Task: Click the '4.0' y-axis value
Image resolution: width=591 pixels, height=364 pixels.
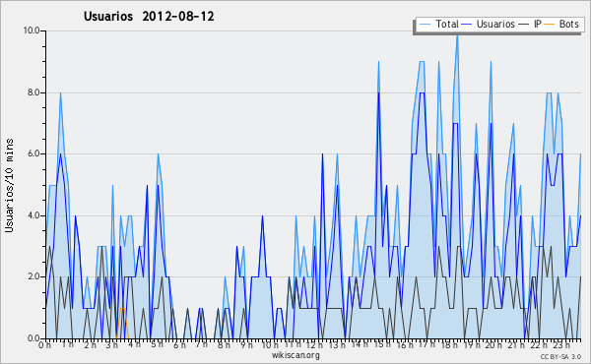Action: 33,215
